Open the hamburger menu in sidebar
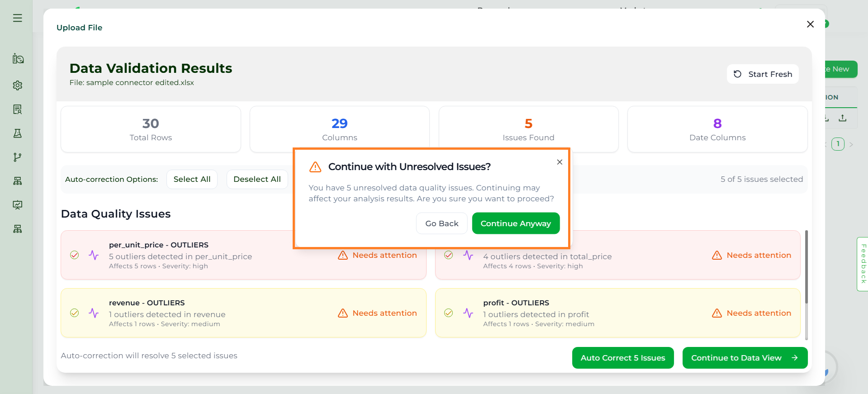This screenshot has width=868, height=394. tap(18, 18)
